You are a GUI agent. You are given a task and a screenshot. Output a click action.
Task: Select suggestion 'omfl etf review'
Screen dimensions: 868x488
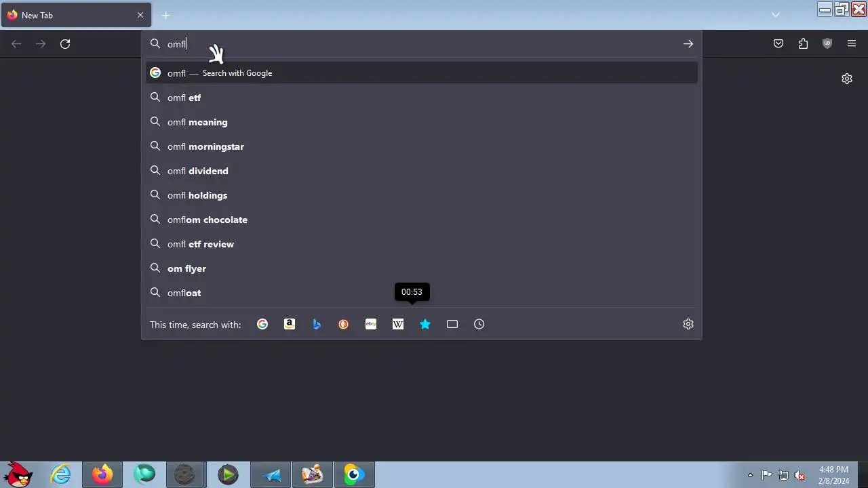(422, 244)
